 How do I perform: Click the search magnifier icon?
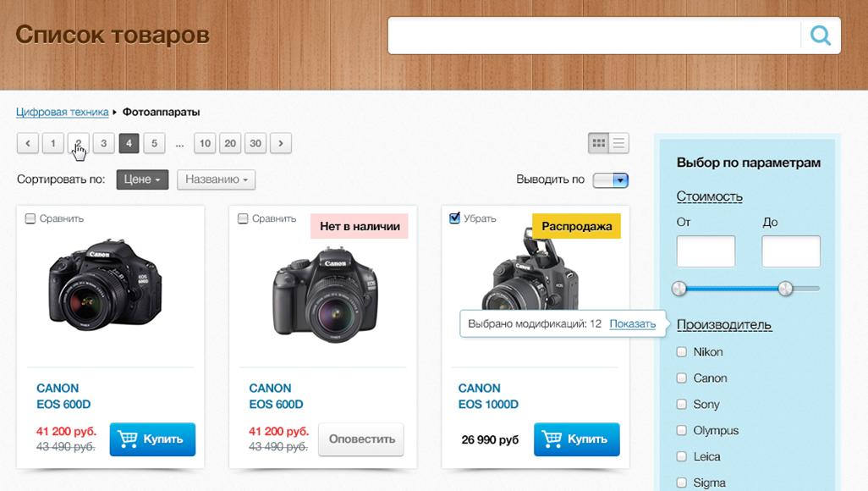821,36
